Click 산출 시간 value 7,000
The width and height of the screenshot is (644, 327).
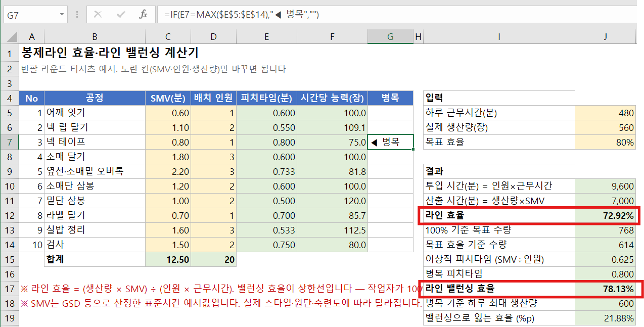point(606,201)
